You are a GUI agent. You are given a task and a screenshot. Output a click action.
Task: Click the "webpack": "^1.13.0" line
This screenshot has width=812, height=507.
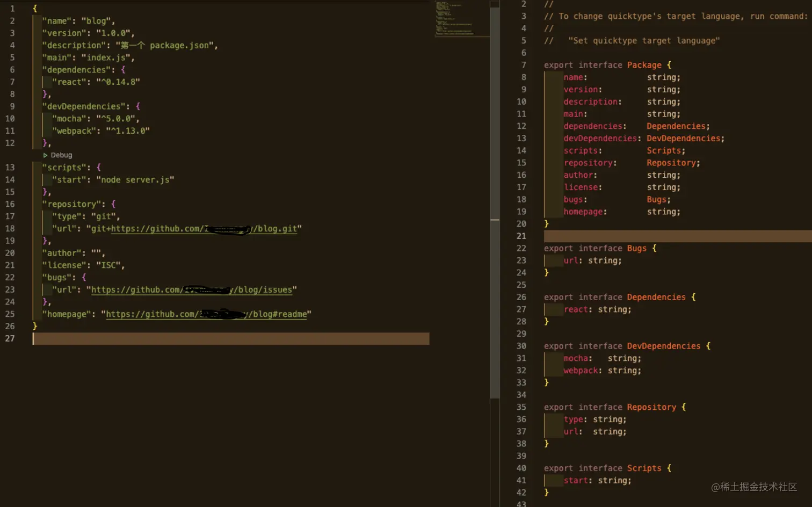coord(100,131)
